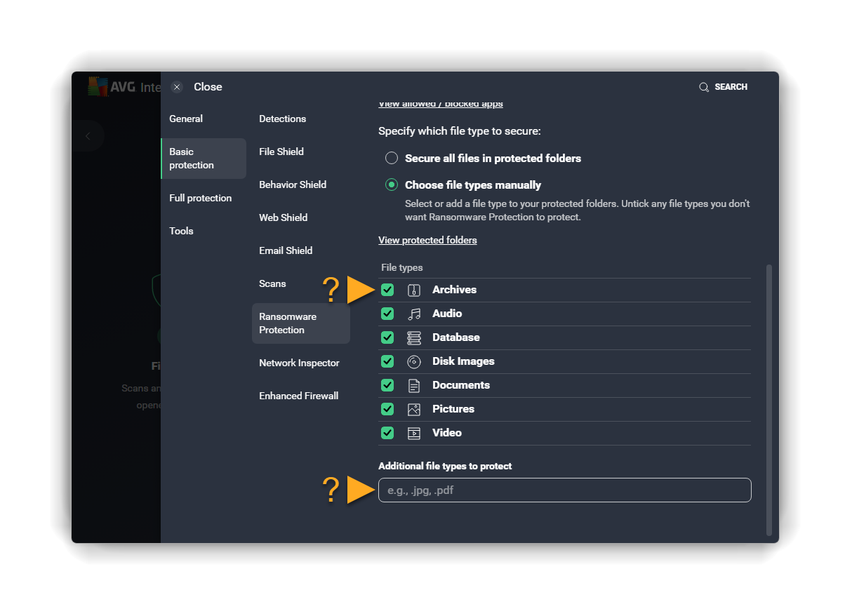Select Choose file types manually option
Image resolution: width=852 pixels, height=616 pixels.
392,185
